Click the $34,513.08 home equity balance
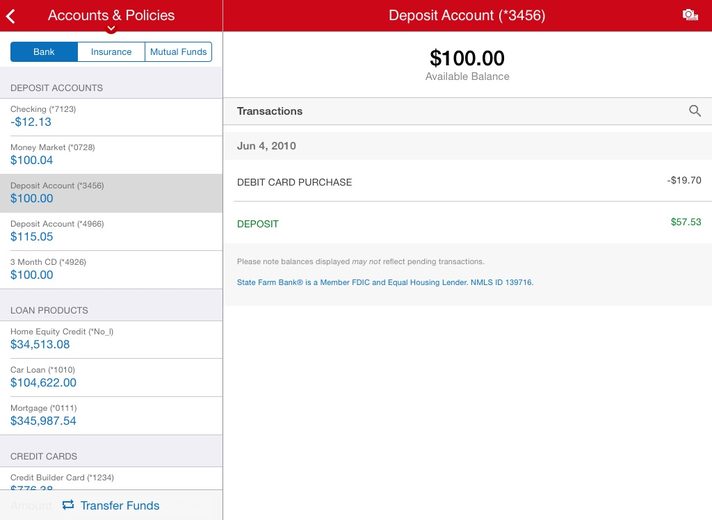Viewport: 712px width, 520px height. click(x=40, y=345)
